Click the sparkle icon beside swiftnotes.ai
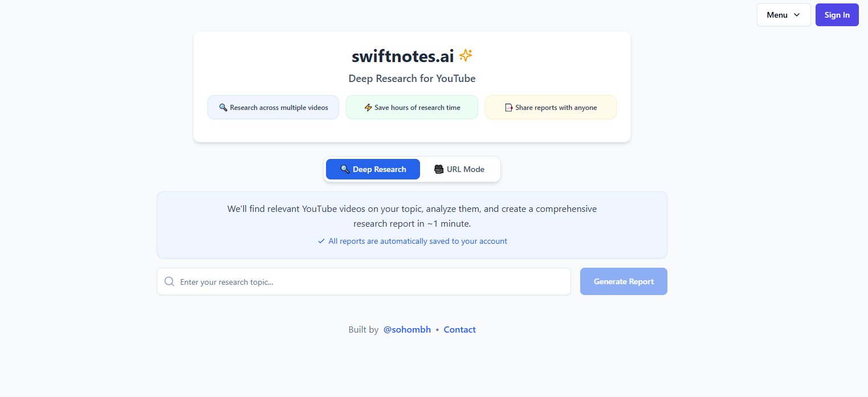 click(x=466, y=56)
